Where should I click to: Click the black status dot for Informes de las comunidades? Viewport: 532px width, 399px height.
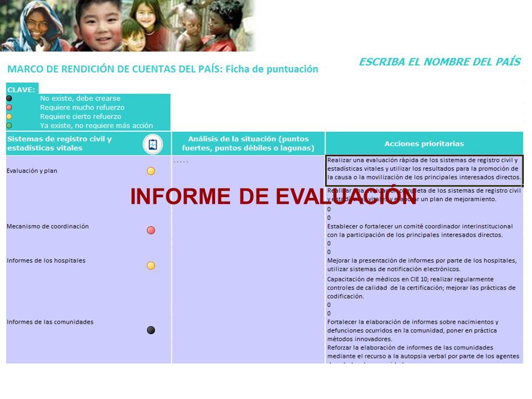(151, 330)
